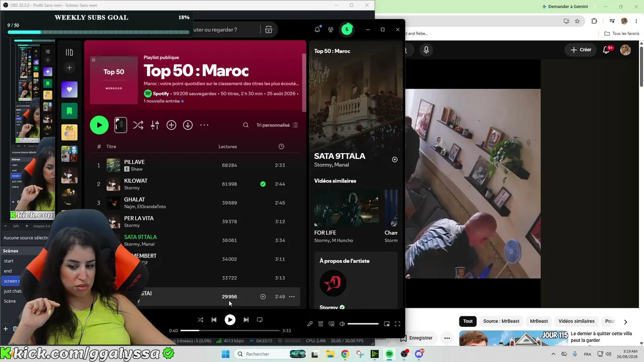Switch Spotify to full screen view
Viewport: 644px width, 362px height.
(x=397, y=324)
